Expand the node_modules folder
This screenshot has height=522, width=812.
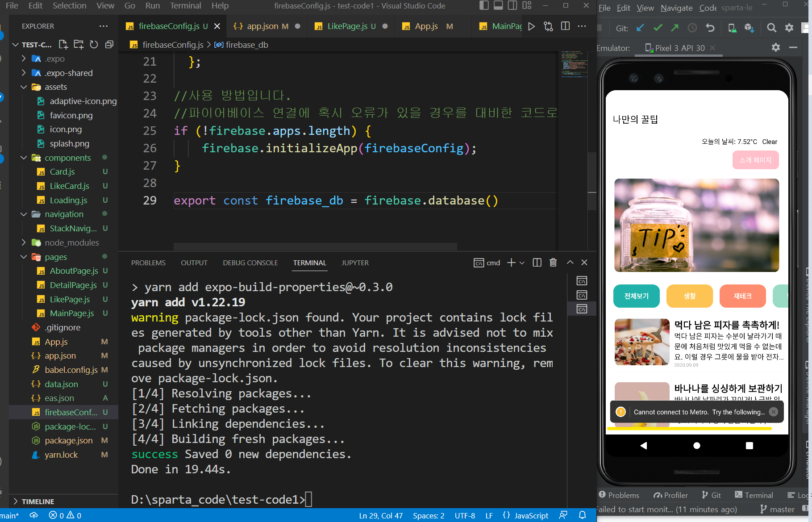pyautogui.click(x=24, y=242)
